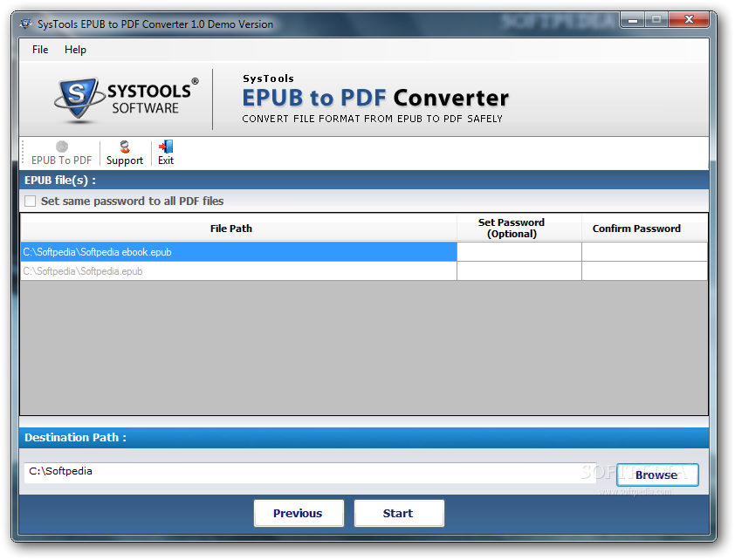Select the row C:\Softpedia\Softpedia ebook.epub

pos(238,252)
